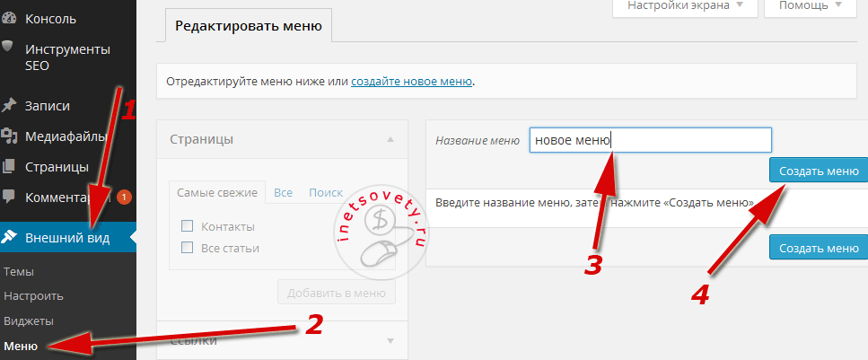Open Инструменты SEO in the sidebar
This screenshot has height=360, width=868.
click(x=67, y=57)
